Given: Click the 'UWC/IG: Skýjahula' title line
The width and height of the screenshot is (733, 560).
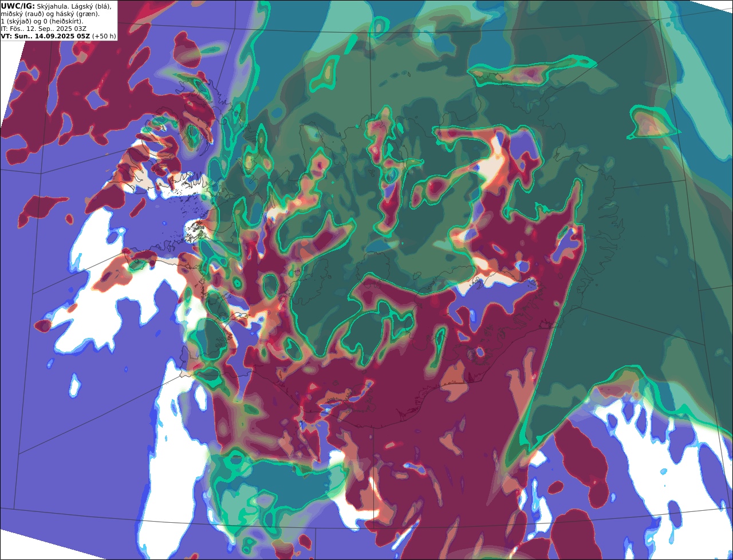Looking at the screenshot, I should pos(56,6).
